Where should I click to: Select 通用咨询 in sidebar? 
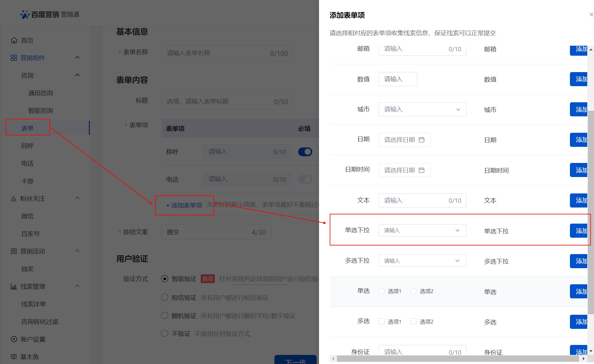41,93
